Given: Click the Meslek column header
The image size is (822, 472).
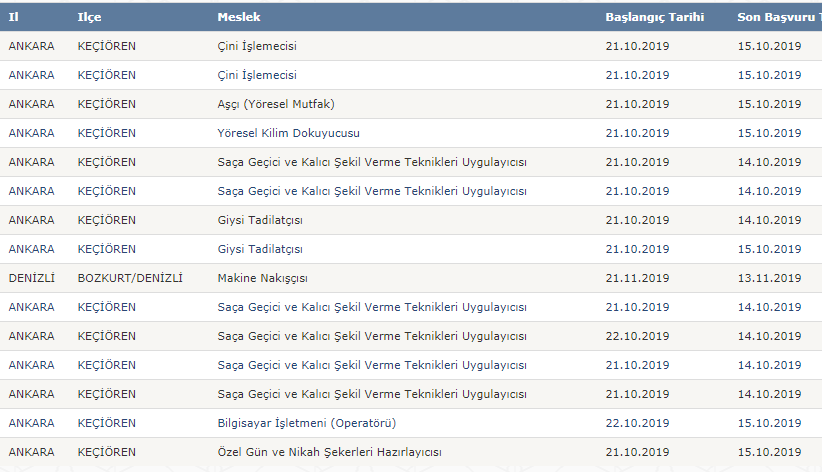Looking at the screenshot, I should [x=239, y=17].
